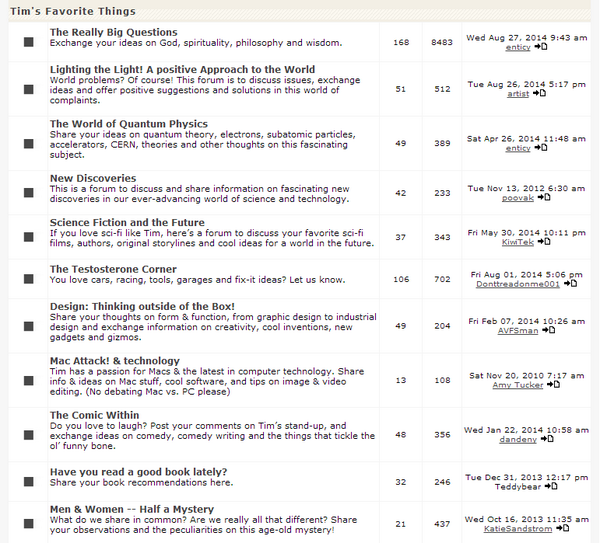This screenshot has width=600, height=543.
Task: View latest post icon next to dandeny
Action: click(x=547, y=439)
